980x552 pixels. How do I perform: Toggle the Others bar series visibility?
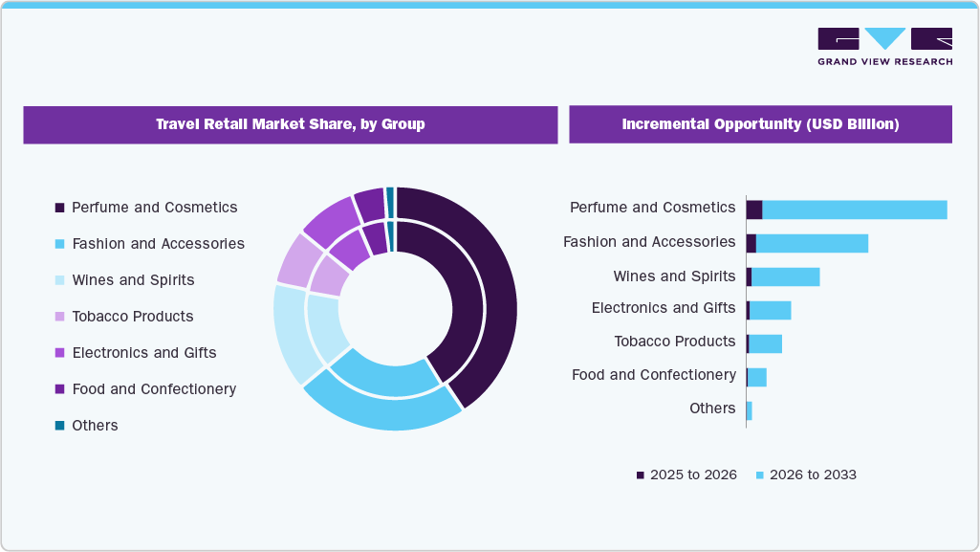pyautogui.click(x=751, y=408)
